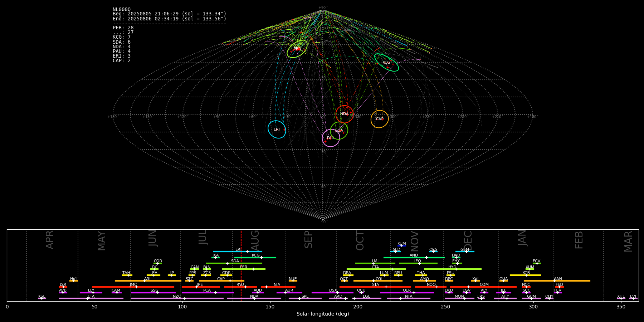Click the NDA pink bar in timeline
The width and height of the screenshot is (644, 322).
[x=254, y=298]
